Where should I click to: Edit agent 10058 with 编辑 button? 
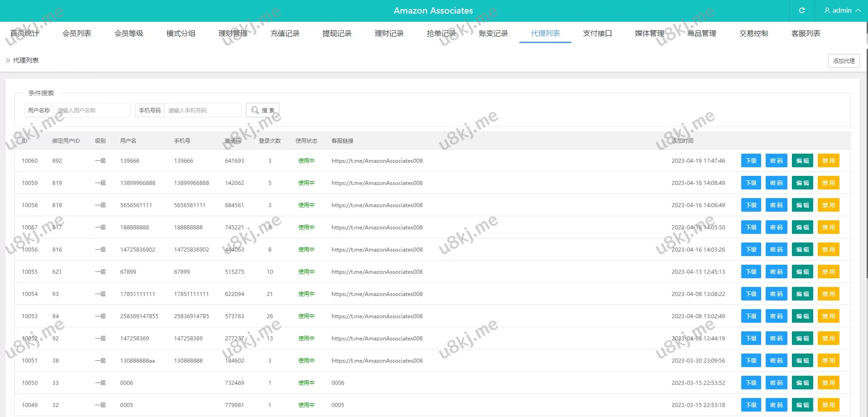(802, 205)
